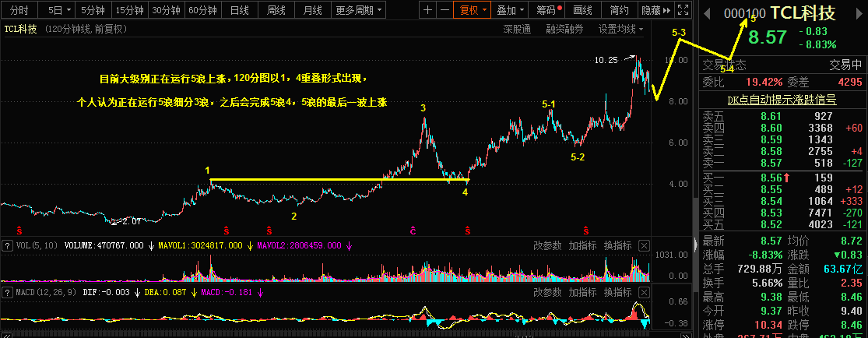Click the magenta C event marker
This screenshot has width=868, height=338.
(x=413, y=230)
